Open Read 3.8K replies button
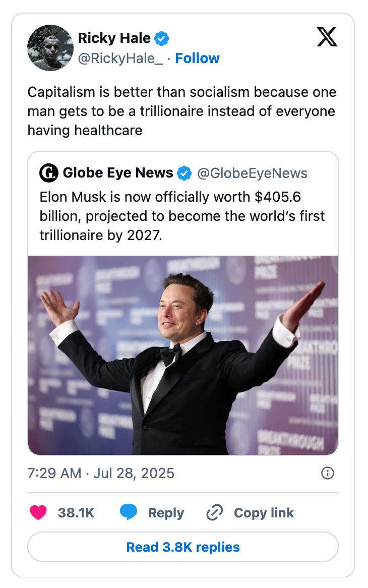The height and width of the screenshot is (588, 368). click(x=183, y=547)
